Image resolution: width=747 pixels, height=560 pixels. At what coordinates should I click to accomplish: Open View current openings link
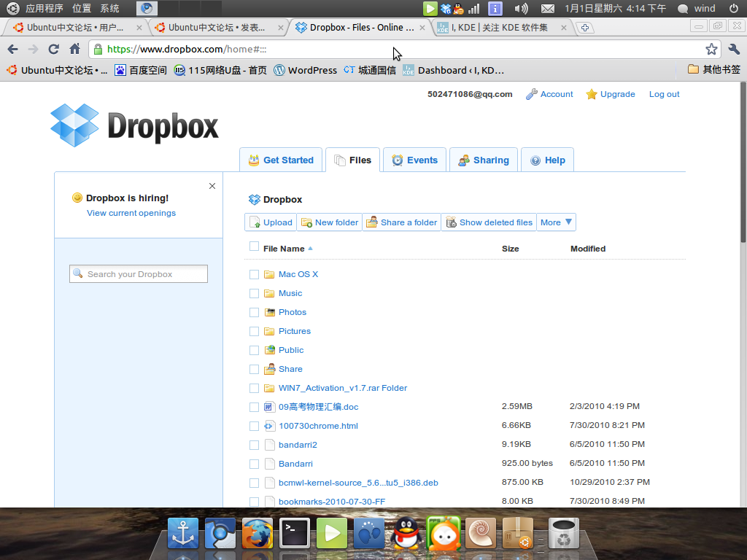point(131,213)
